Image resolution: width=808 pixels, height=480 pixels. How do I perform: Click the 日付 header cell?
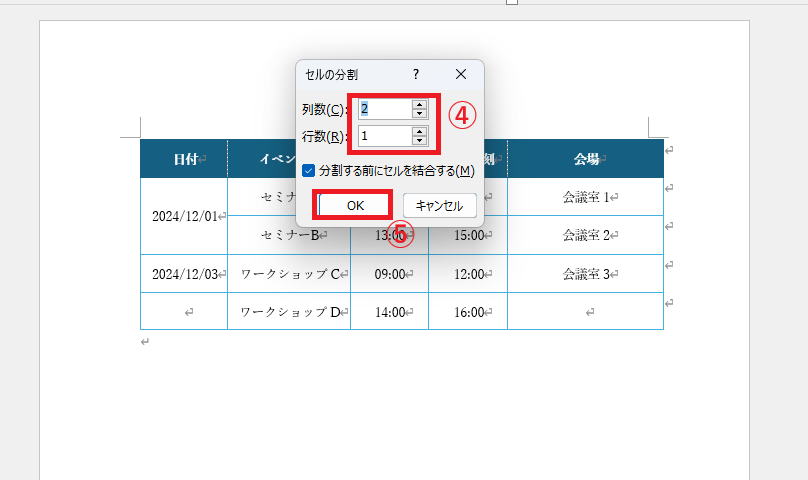[x=184, y=159]
